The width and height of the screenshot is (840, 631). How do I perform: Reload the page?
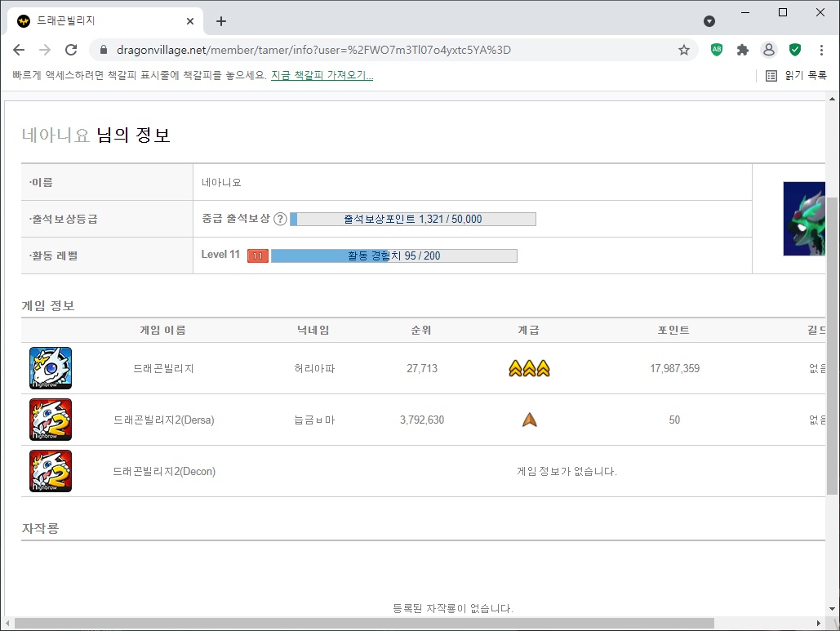click(x=71, y=50)
